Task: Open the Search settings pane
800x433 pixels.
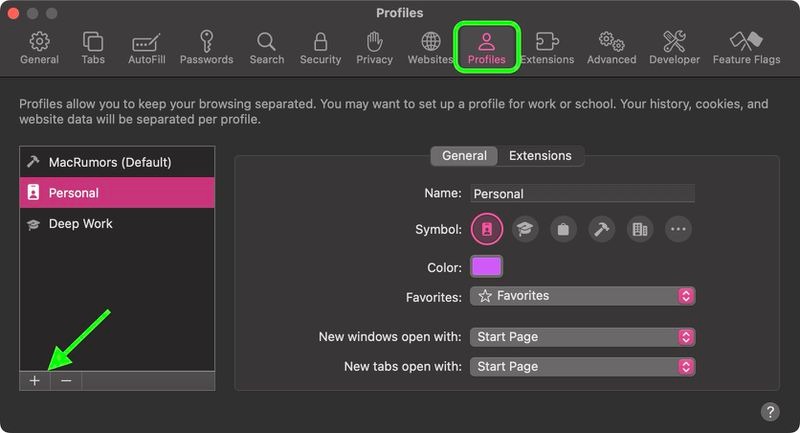Action: (x=266, y=48)
